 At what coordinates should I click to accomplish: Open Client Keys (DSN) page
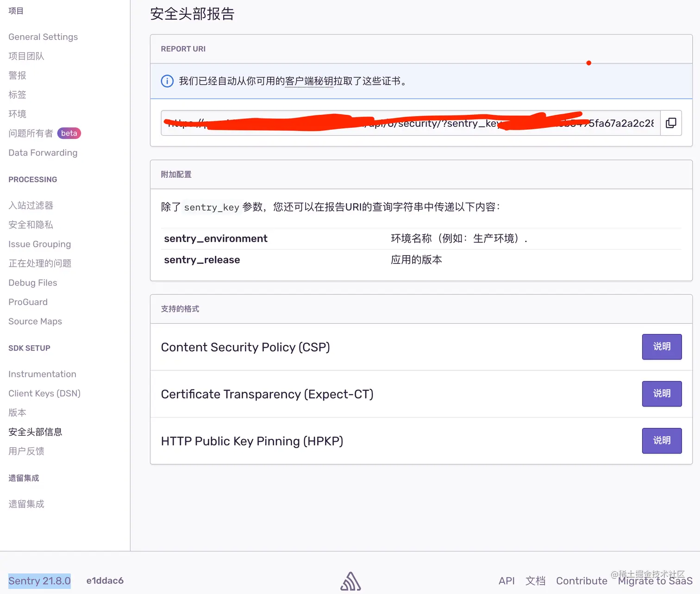pos(44,394)
